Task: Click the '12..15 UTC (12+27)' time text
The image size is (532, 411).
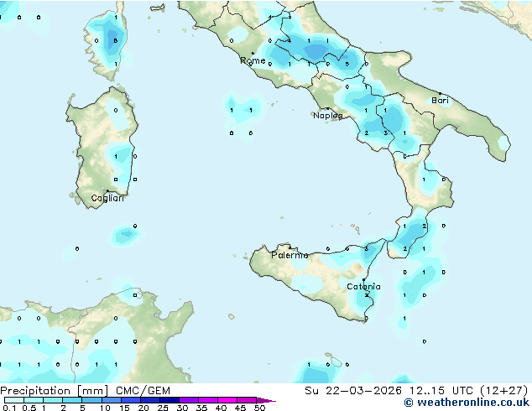Action: 469,391
